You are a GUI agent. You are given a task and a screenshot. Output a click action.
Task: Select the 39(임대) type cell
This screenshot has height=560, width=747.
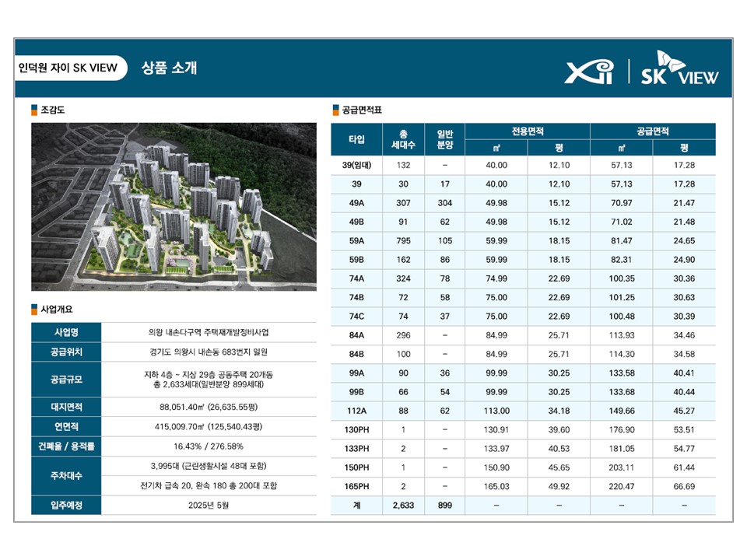coord(356,165)
